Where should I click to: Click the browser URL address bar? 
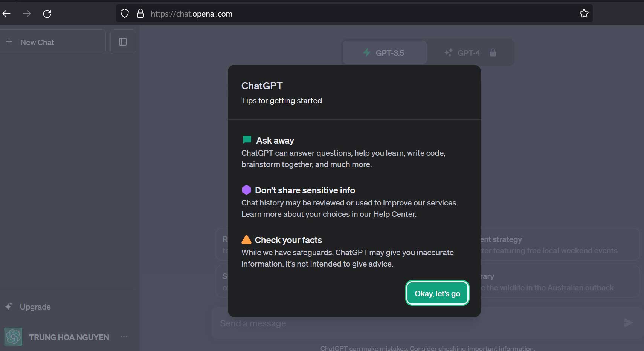[x=339, y=14]
